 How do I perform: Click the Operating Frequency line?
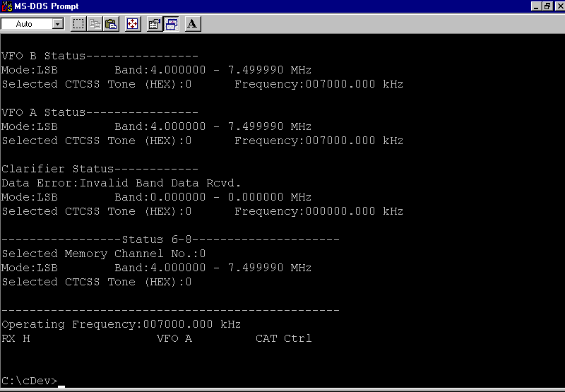[121, 324]
